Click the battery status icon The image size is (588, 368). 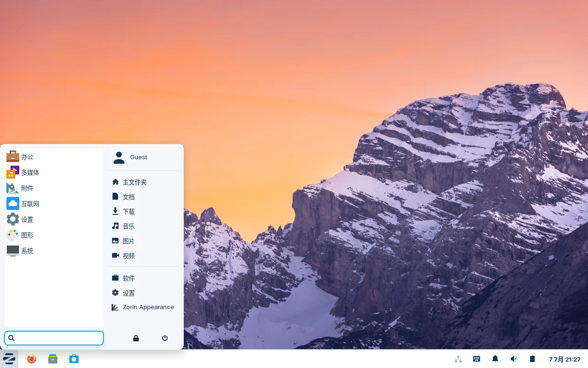[x=532, y=359]
